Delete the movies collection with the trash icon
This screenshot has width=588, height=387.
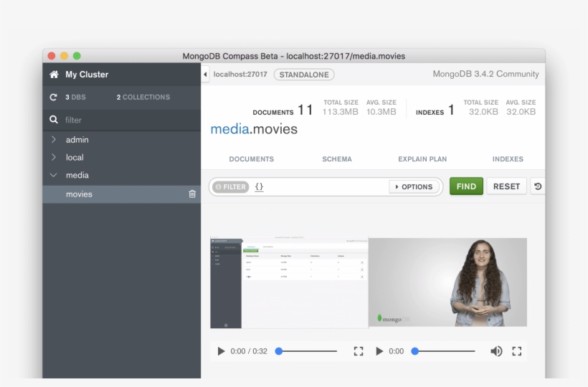pos(192,193)
